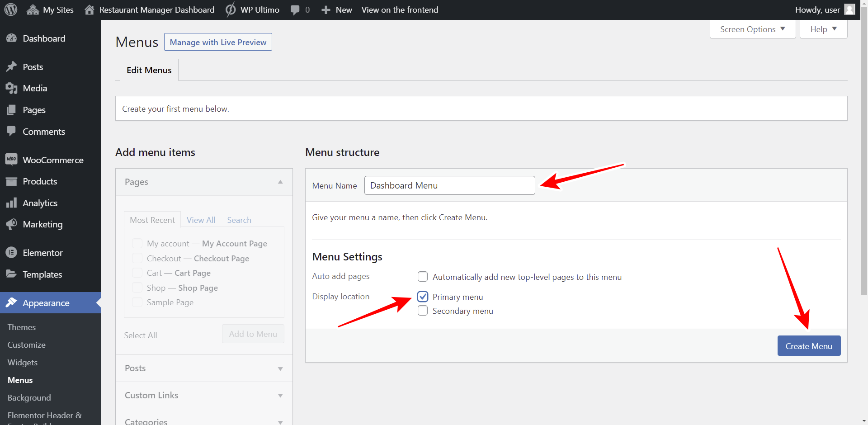Open Elementor from the sidebar icon
The height and width of the screenshot is (425, 868).
(11, 253)
